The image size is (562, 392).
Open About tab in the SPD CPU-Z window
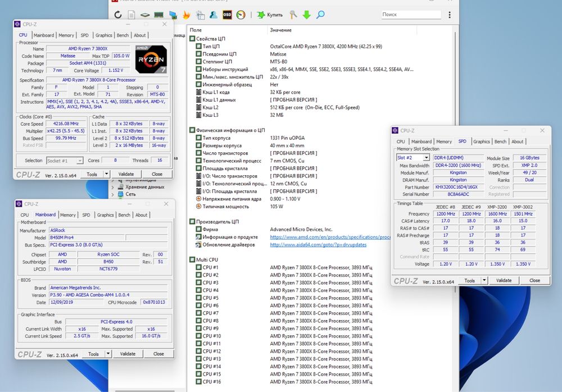pos(517,142)
